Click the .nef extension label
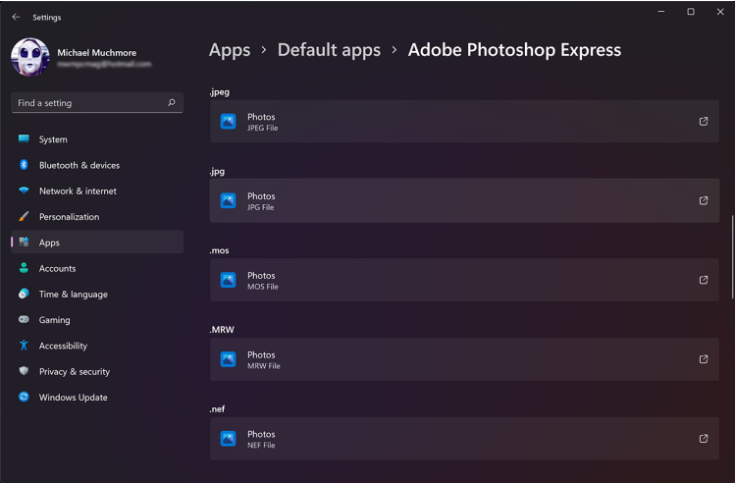This screenshot has height=483, width=735. (217, 409)
